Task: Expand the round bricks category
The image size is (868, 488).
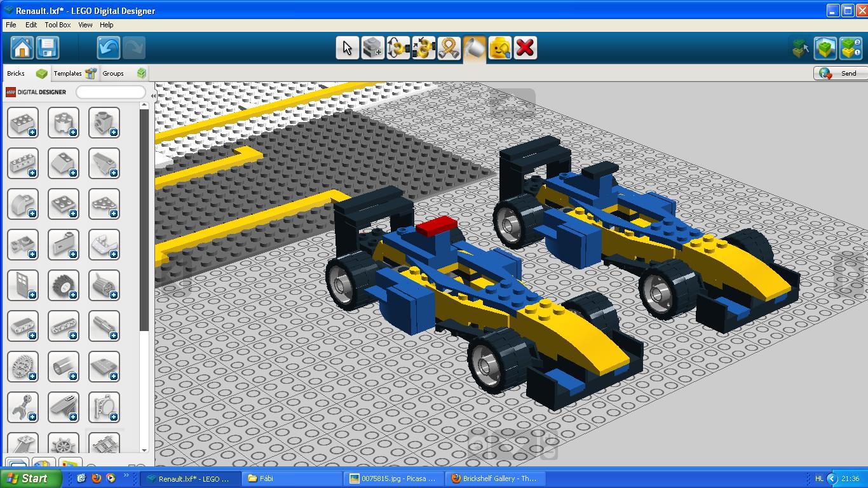Action: click(x=64, y=123)
